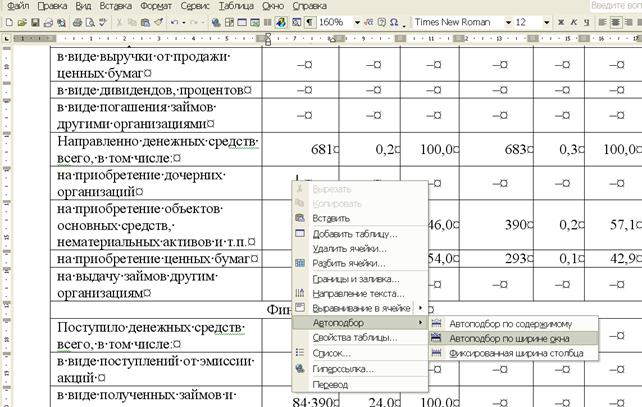The height and width of the screenshot is (407, 642).
Task: Click the help question-mark toolbar icon
Action: point(382,23)
